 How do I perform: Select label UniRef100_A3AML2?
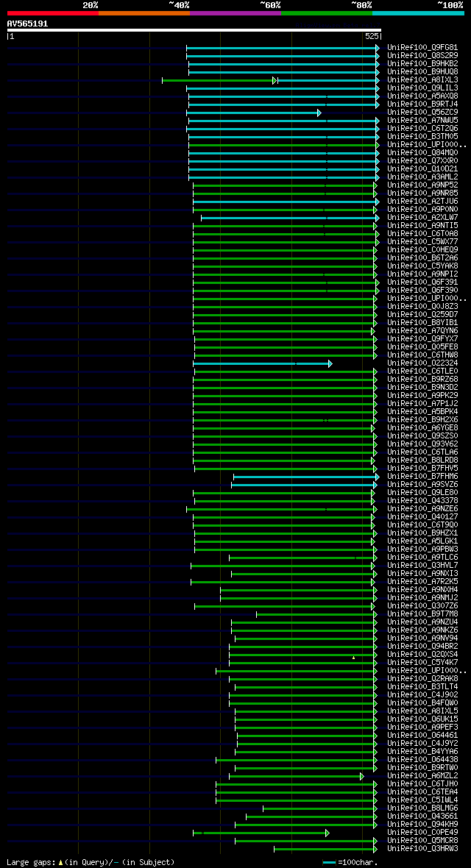coord(422,177)
